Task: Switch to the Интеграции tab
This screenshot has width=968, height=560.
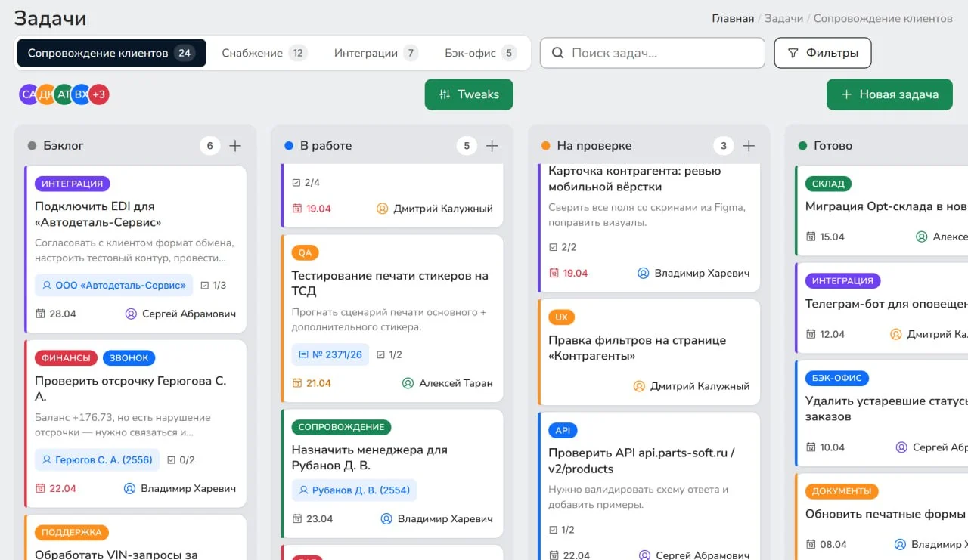Action: tap(376, 53)
